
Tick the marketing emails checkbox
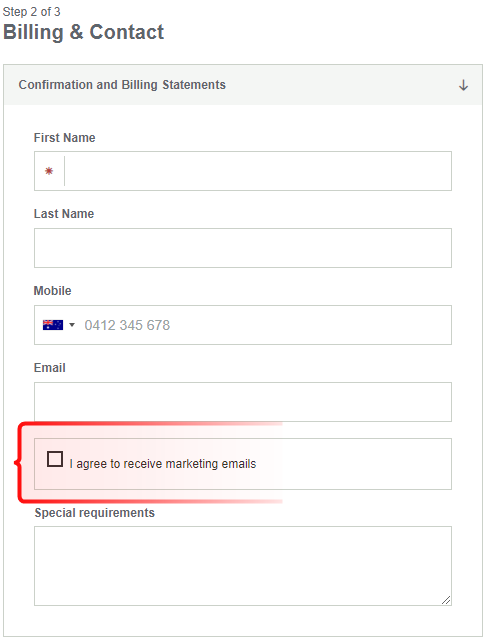[x=55, y=459]
